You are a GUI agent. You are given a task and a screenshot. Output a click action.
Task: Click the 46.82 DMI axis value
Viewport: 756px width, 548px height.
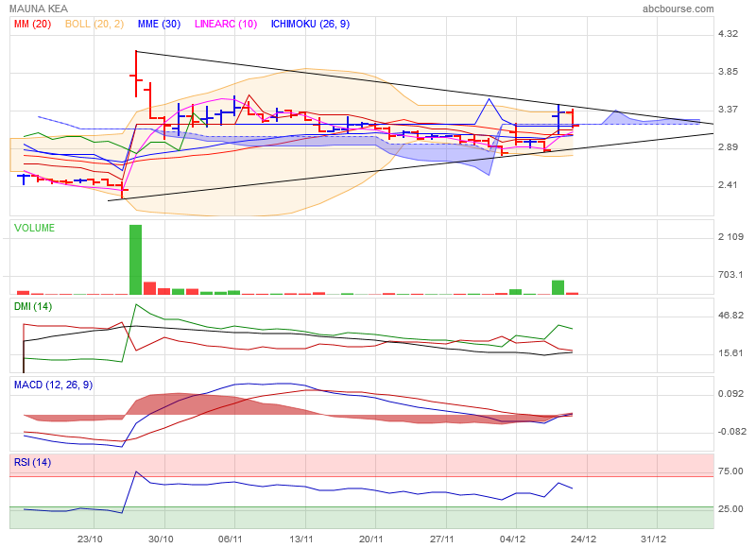(x=730, y=316)
